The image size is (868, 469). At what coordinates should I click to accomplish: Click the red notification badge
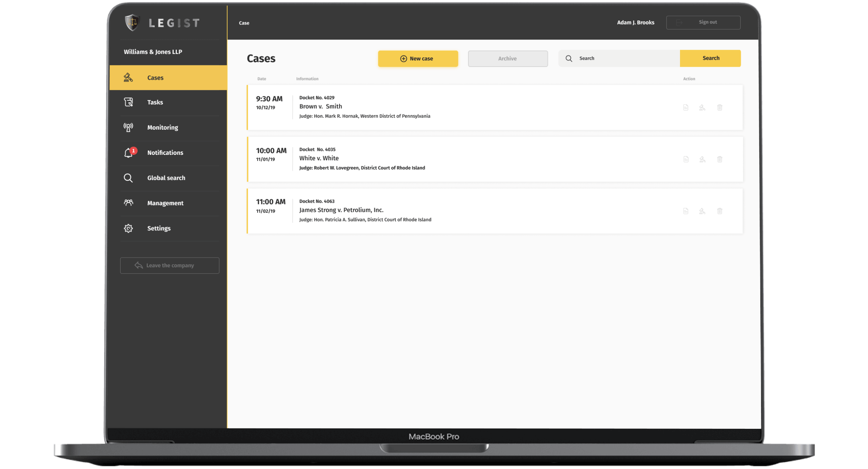[133, 151]
